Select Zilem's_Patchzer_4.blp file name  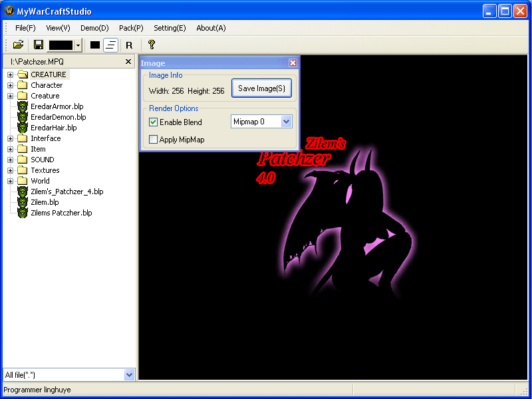(67, 192)
